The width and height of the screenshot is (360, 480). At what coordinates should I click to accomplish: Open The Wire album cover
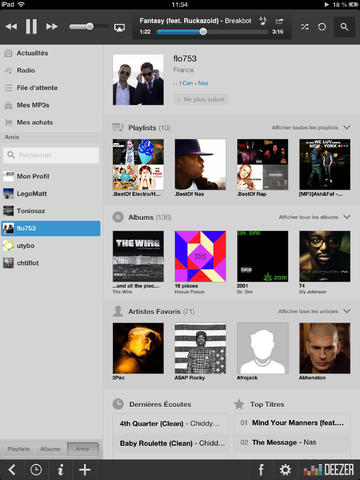point(138,256)
